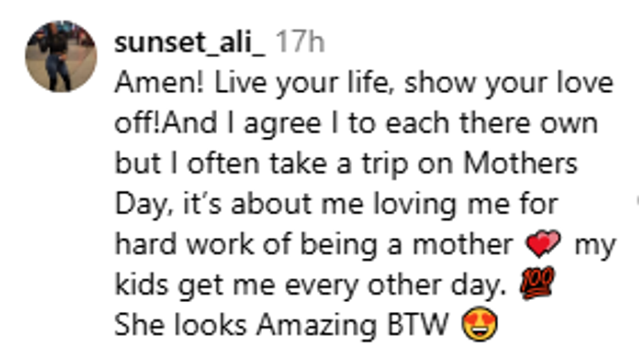Image resolution: width=639 pixels, height=364 pixels.
Task: Click the 100 points emoji
Action: [537, 285]
